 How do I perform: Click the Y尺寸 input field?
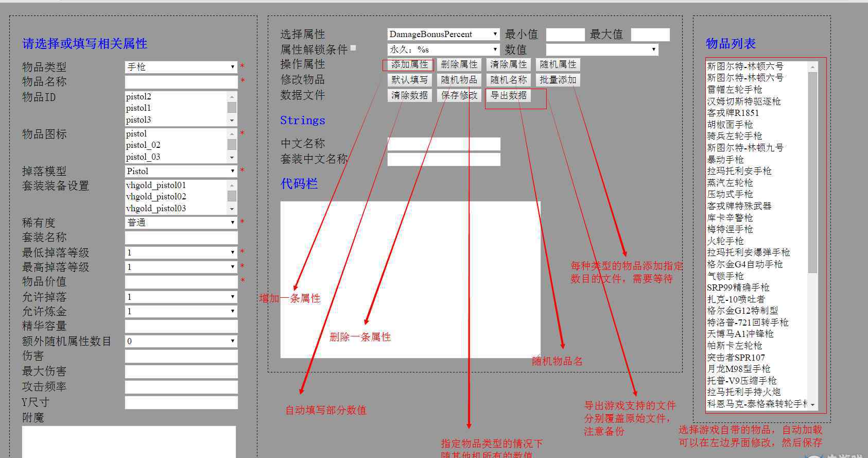[x=181, y=402]
